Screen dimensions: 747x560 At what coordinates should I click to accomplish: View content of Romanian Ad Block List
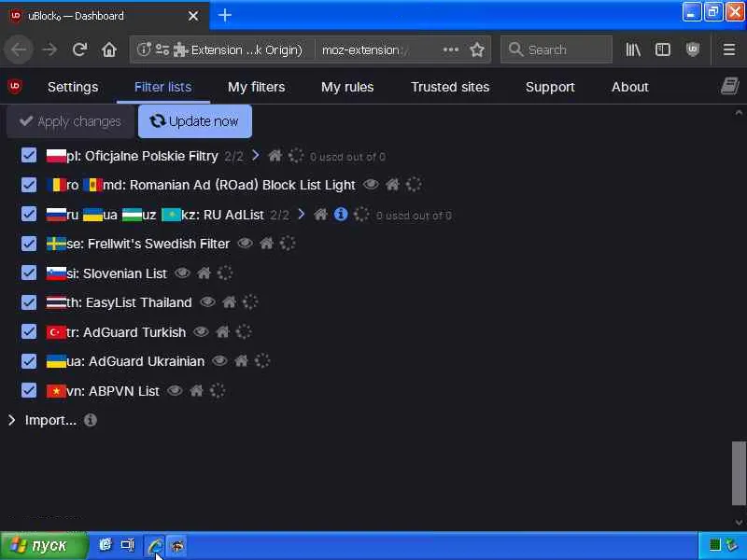pos(371,184)
